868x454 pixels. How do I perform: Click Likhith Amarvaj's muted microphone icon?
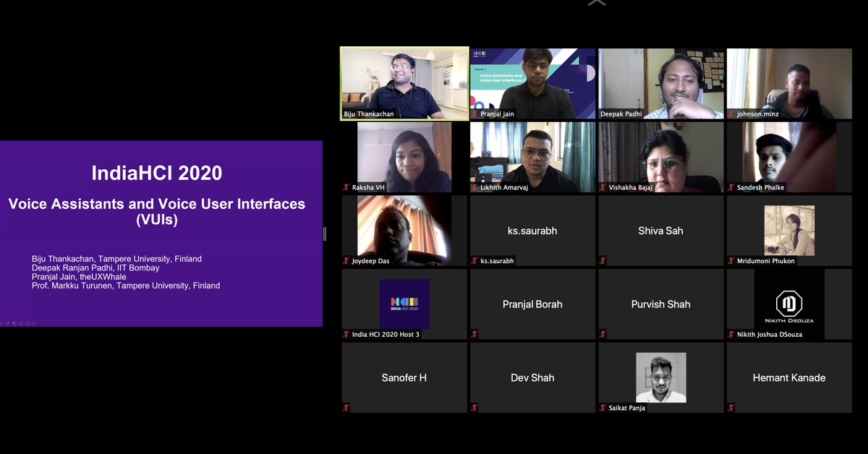pyautogui.click(x=475, y=188)
